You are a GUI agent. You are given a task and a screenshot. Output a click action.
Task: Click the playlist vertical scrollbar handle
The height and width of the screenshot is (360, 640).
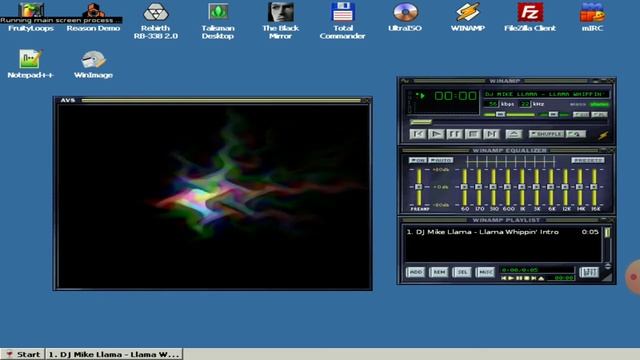coord(607,232)
